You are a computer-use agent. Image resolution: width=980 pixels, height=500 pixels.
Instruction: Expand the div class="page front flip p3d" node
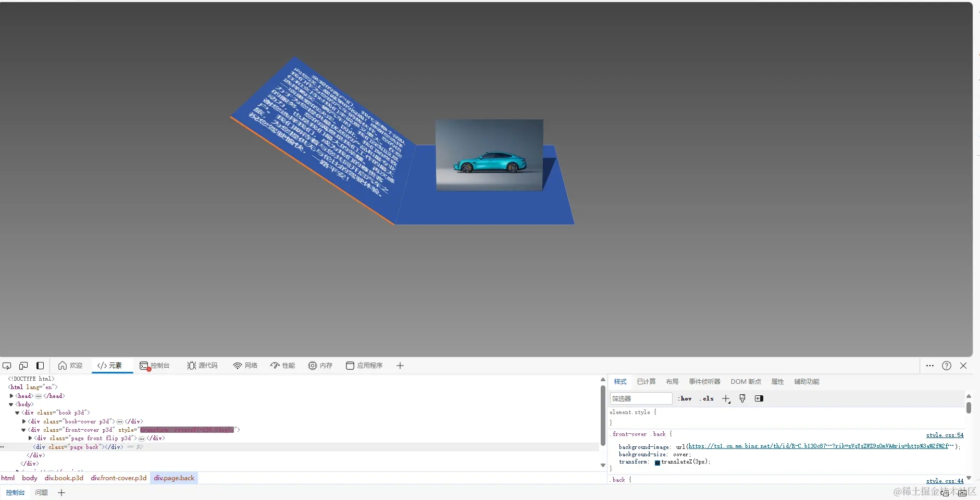pos(30,438)
